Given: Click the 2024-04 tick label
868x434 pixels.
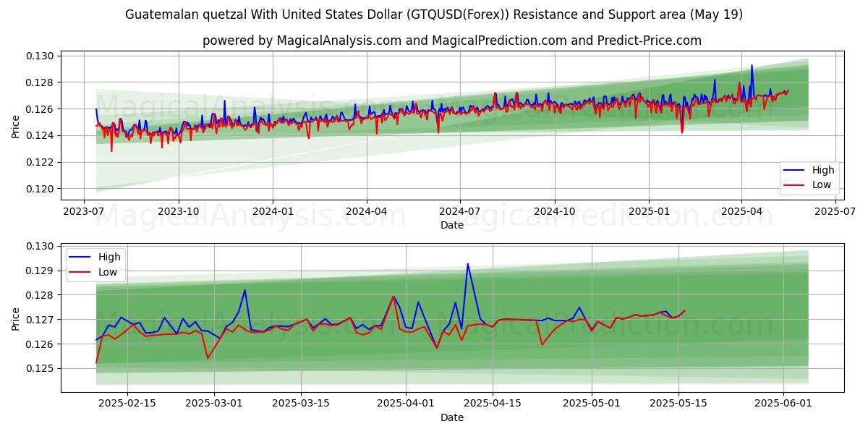Looking at the screenshot, I should (366, 211).
